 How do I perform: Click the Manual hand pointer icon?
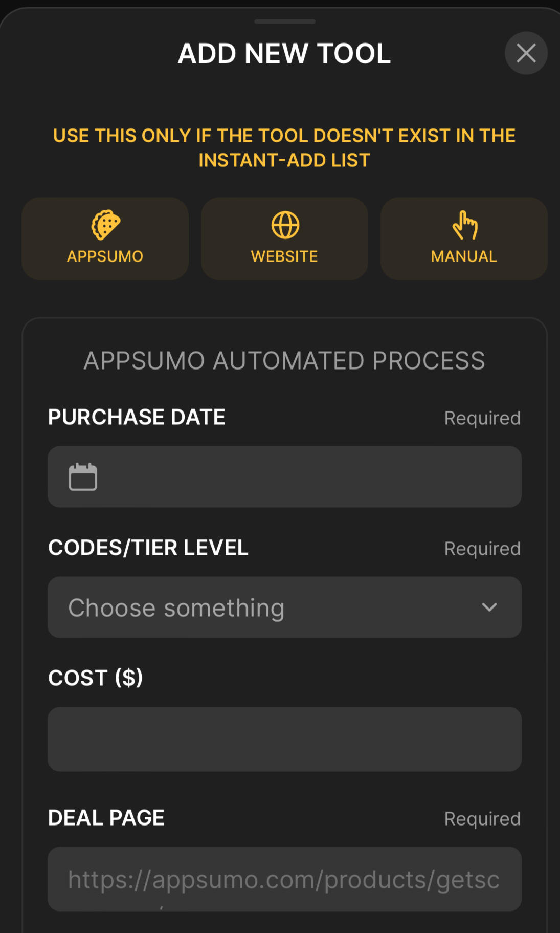(x=464, y=225)
